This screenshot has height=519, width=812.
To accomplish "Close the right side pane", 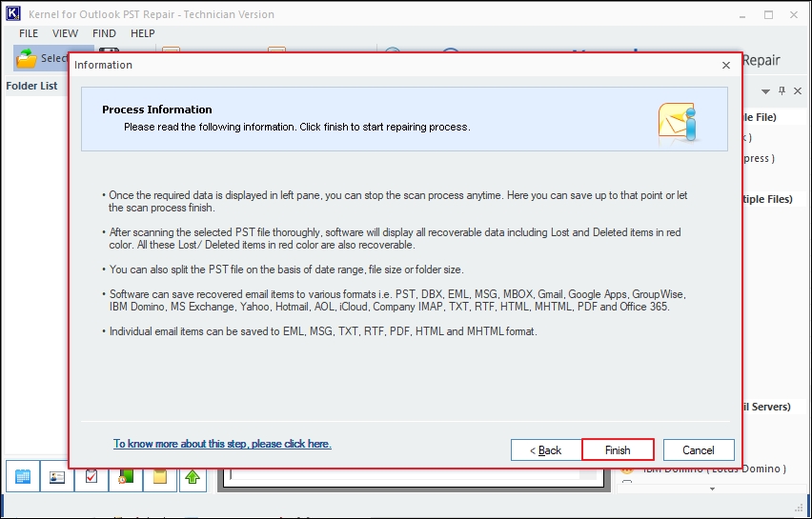I will click(x=798, y=91).
